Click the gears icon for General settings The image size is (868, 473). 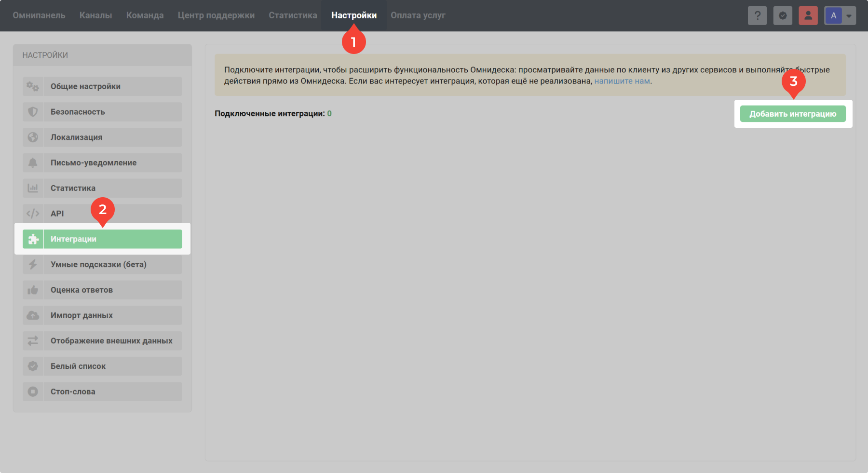(x=33, y=86)
